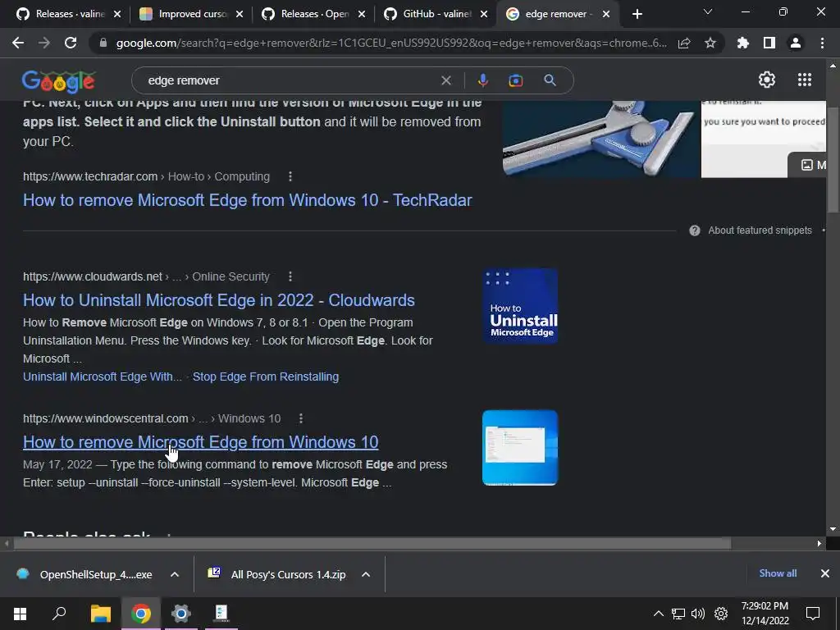Click the gear icon in system tray

[721, 614]
